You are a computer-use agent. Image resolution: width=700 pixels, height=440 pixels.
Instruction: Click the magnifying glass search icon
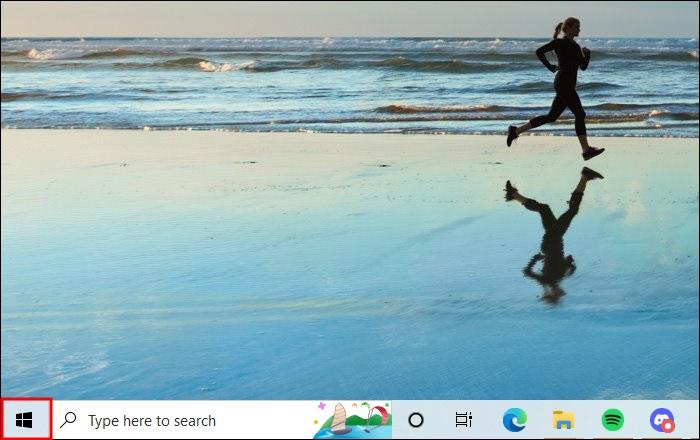[x=68, y=420]
